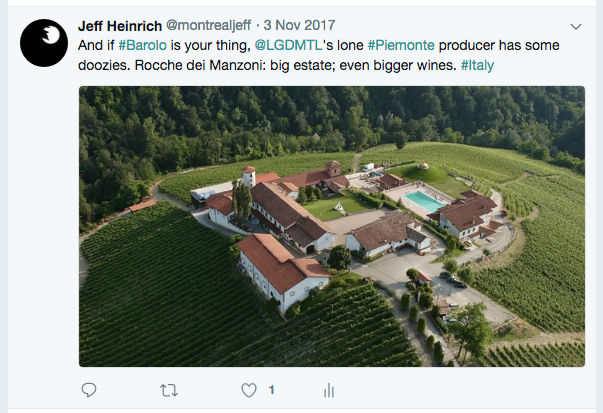Click the turquoise swimming pool in the photo
Viewport: 603px width, 413px height.
point(424,201)
